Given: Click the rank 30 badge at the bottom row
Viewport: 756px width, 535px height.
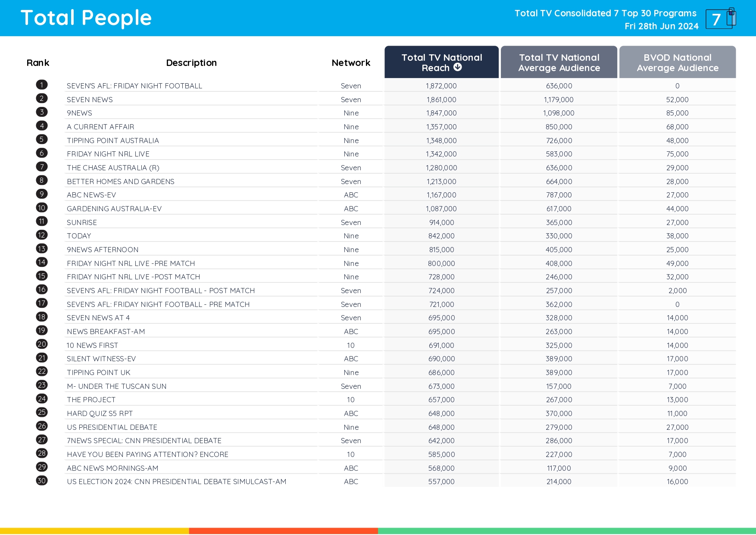Looking at the screenshot, I should coord(41,481).
